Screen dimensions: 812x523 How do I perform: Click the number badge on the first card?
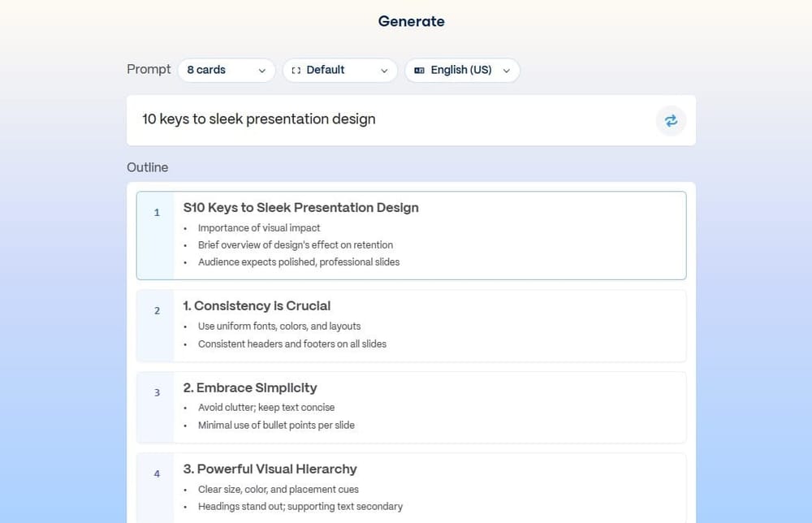[156, 212]
